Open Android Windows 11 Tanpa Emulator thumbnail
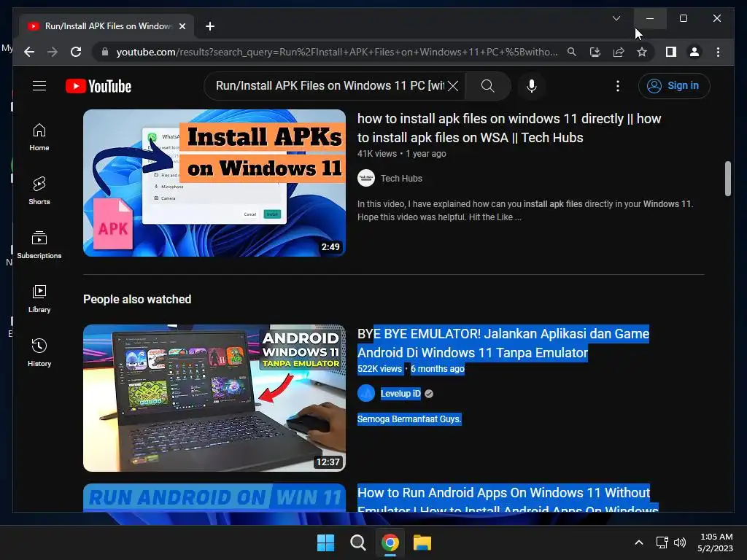 point(214,398)
